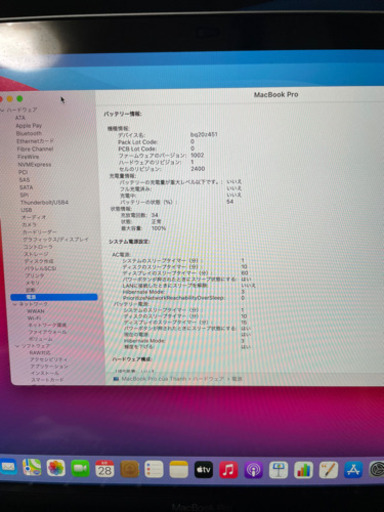Select Apple Pay in the sidebar
Viewport: 384px width, 512px height.
(29, 126)
